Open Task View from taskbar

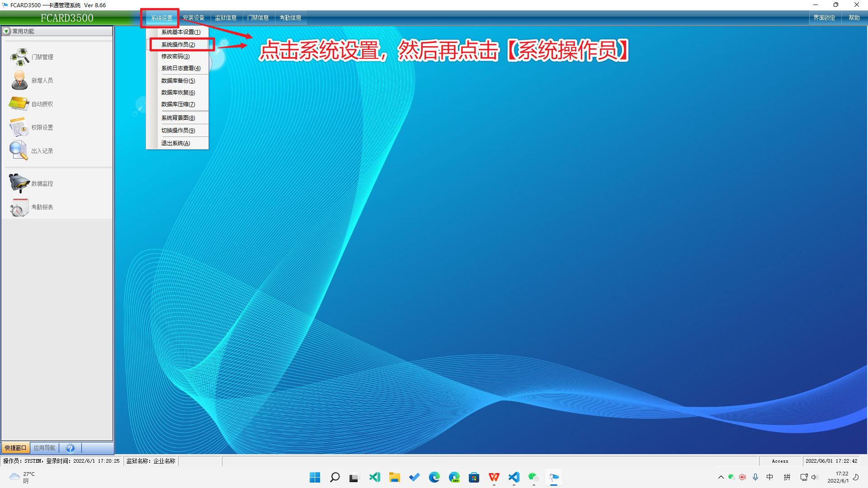pos(354,477)
